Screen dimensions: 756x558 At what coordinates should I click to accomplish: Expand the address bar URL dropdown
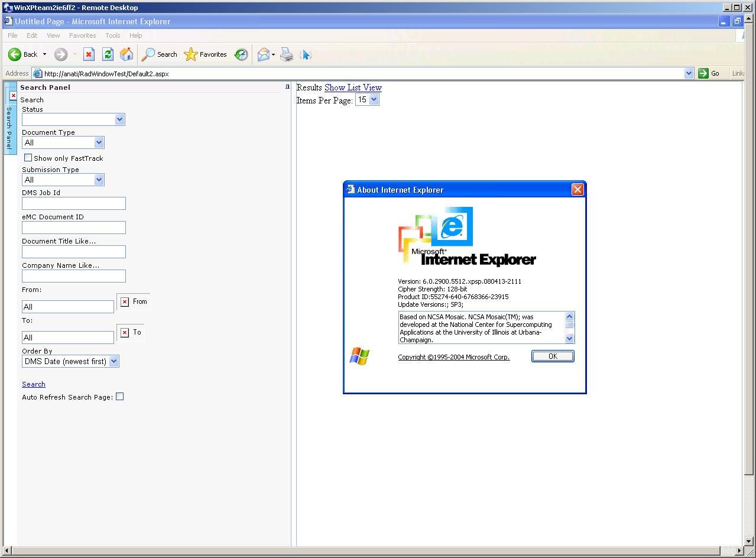689,73
